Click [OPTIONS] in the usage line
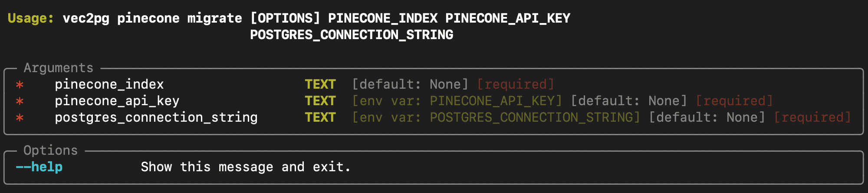This screenshot has height=193, width=868. click(285, 18)
